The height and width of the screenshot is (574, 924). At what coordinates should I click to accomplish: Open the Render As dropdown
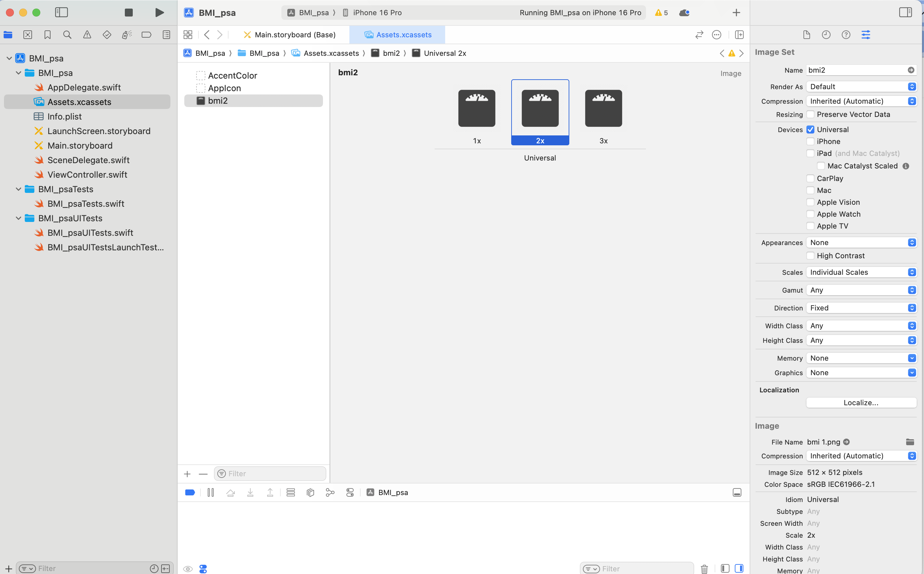click(861, 87)
